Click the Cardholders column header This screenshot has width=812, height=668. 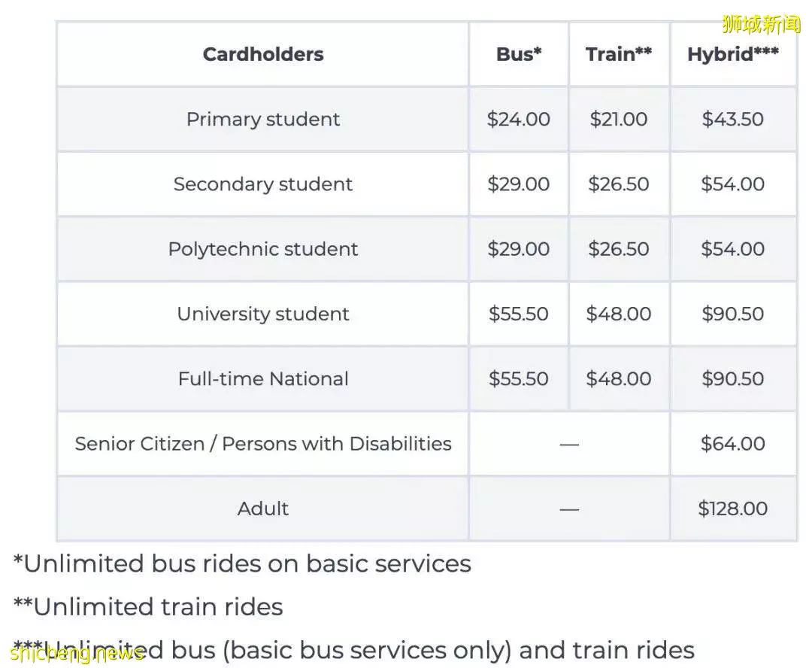point(263,54)
